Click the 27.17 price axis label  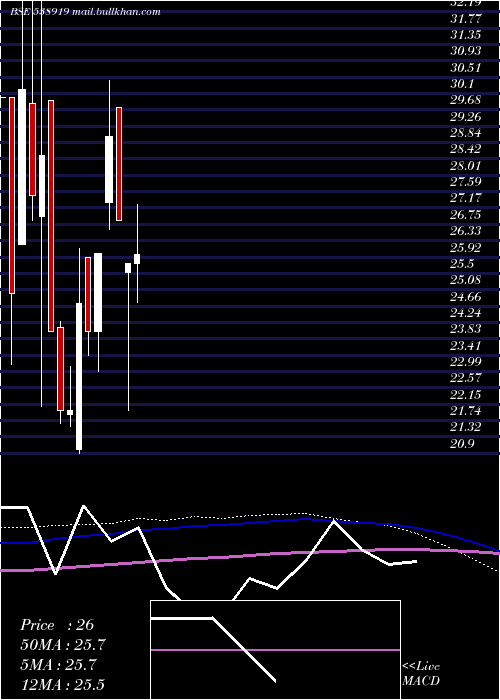[467, 198]
